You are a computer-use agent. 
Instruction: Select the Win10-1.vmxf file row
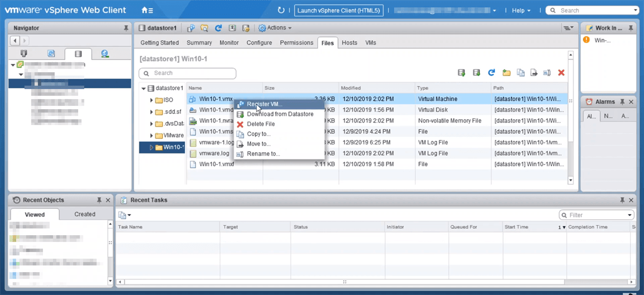click(216, 164)
